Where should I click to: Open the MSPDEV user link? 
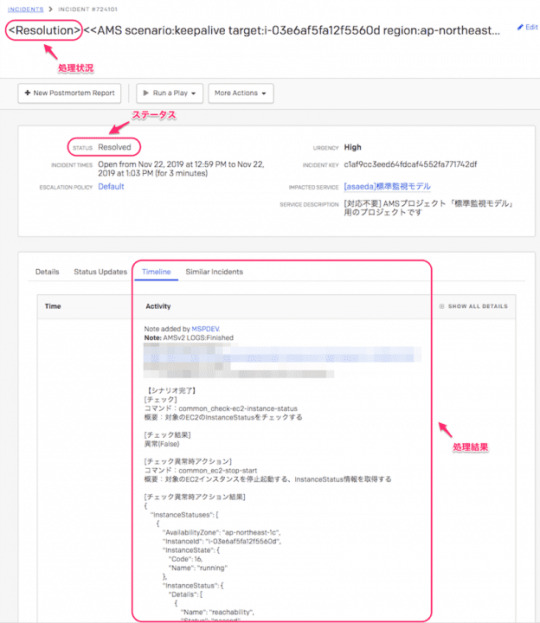coord(205,329)
